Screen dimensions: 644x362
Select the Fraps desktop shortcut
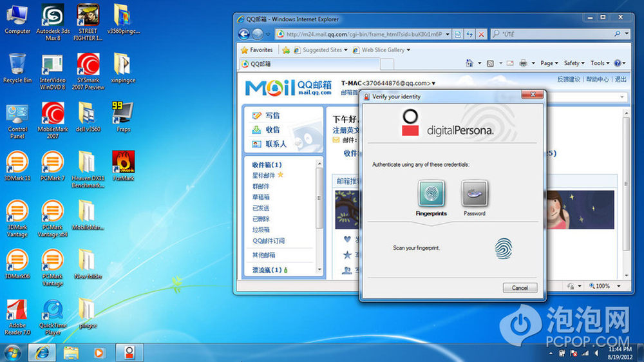click(123, 117)
